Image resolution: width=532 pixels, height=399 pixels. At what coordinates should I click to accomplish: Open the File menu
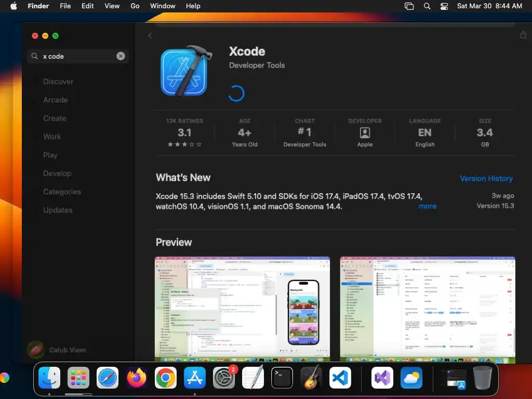pyautogui.click(x=65, y=6)
